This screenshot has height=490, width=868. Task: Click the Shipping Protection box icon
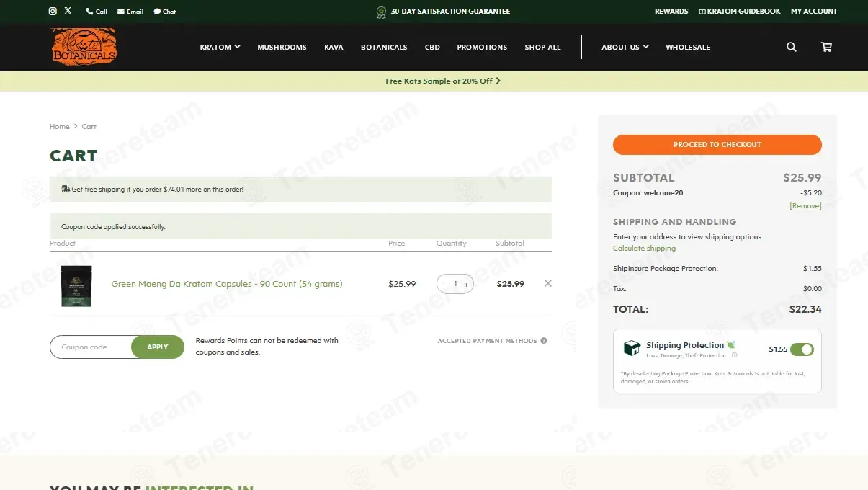click(x=632, y=348)
